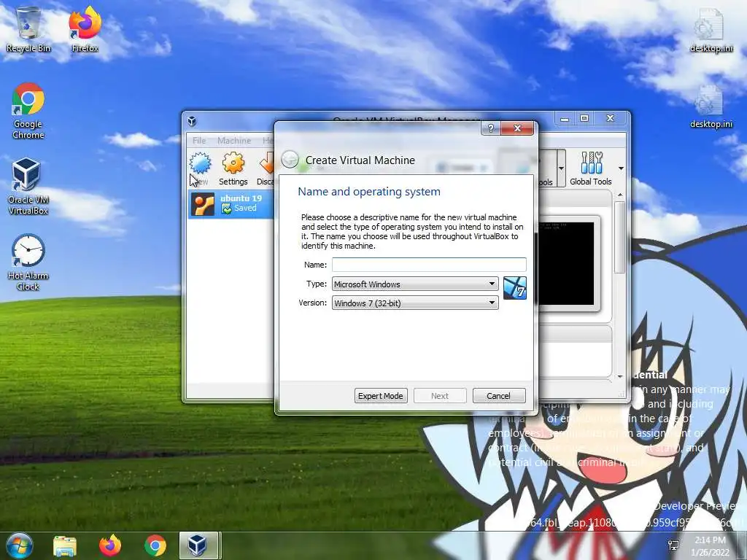Click the Chrome icon in the taskbar

pyautogui.click(x=155, y=545)
